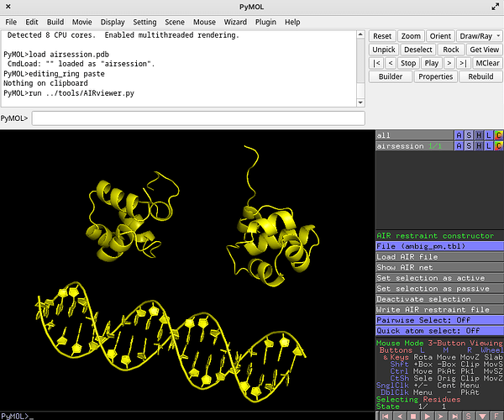The image size is (504, 420).
Task: Open the Wizard menu
Action: (x=235, y=21)
